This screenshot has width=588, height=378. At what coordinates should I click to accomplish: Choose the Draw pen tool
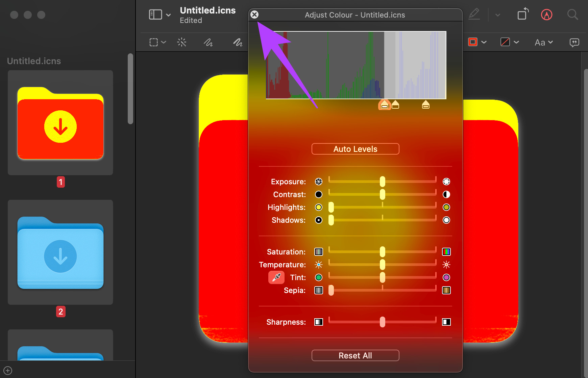(x=238, y=42)
